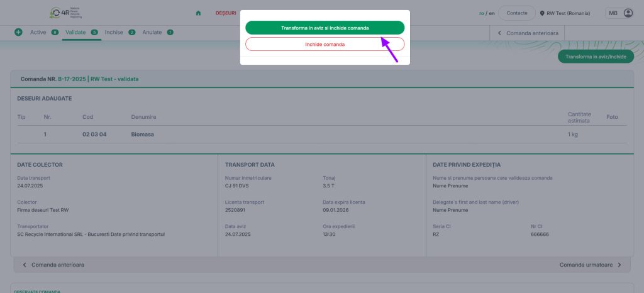Switch to the Validate tab
Viewport: 644px width, 293px height.
pyautogui.click(x=76, y=32)
